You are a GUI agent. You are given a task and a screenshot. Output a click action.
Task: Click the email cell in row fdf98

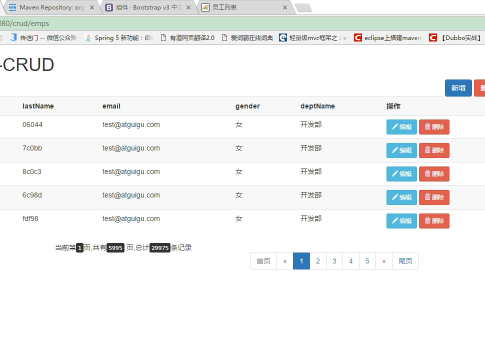click(x=131, y=219)
